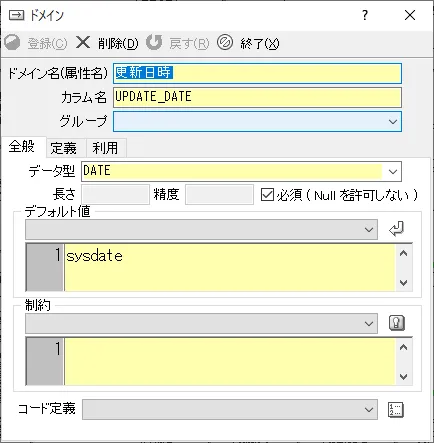Click the numbered list icon beside コード定義
This screenshot has height=443, width=434.
pos(396,410)
